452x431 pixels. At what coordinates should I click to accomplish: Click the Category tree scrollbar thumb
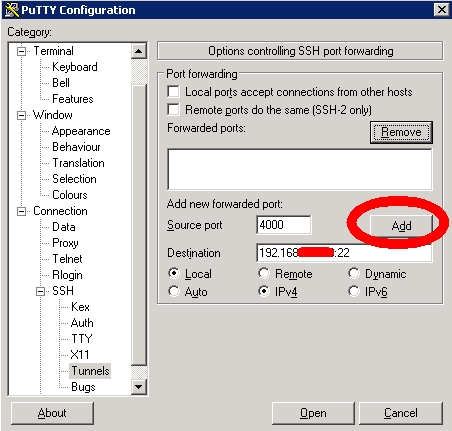click(x=138, y=224)
